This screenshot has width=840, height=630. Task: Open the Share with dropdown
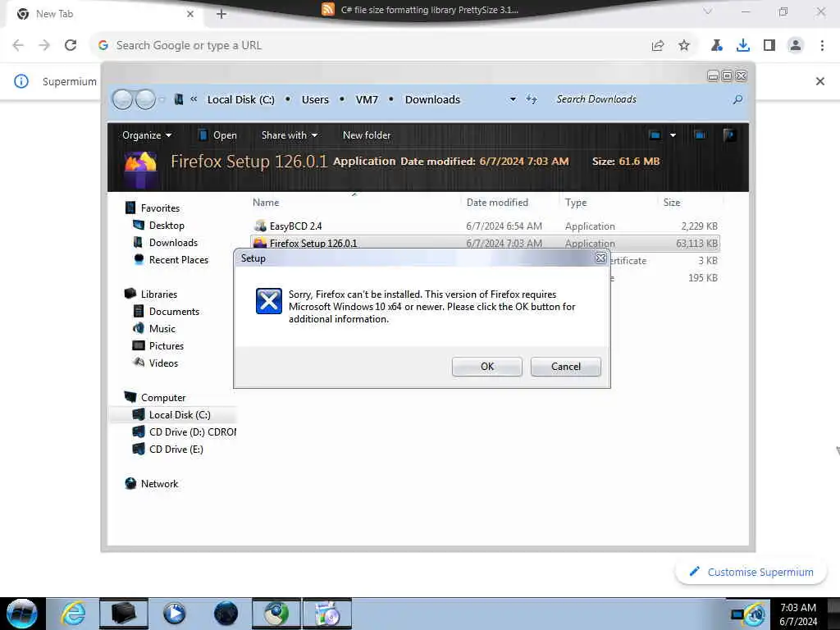290,135
